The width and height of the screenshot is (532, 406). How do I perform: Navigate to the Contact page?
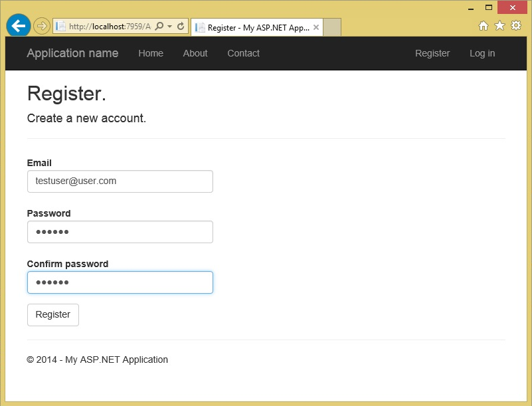point(243,53)
